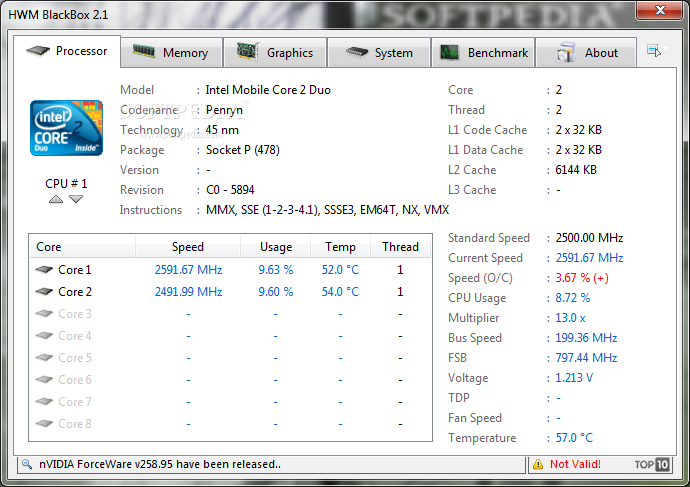Click the Memory tab RAM stick icon

[x=143, y=51]
